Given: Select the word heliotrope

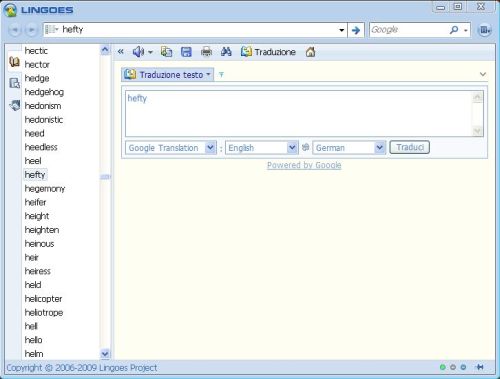Looking at the screenshot, I should point(44,313).
